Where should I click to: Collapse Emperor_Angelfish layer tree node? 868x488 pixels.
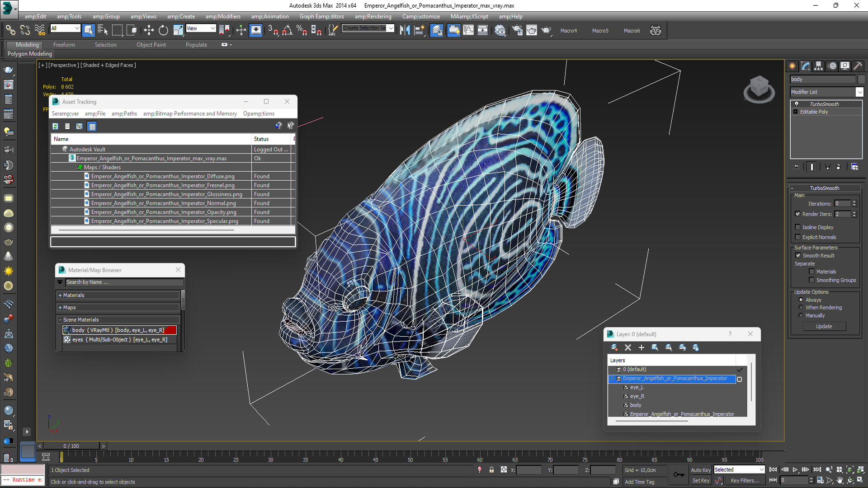point(612,379)
